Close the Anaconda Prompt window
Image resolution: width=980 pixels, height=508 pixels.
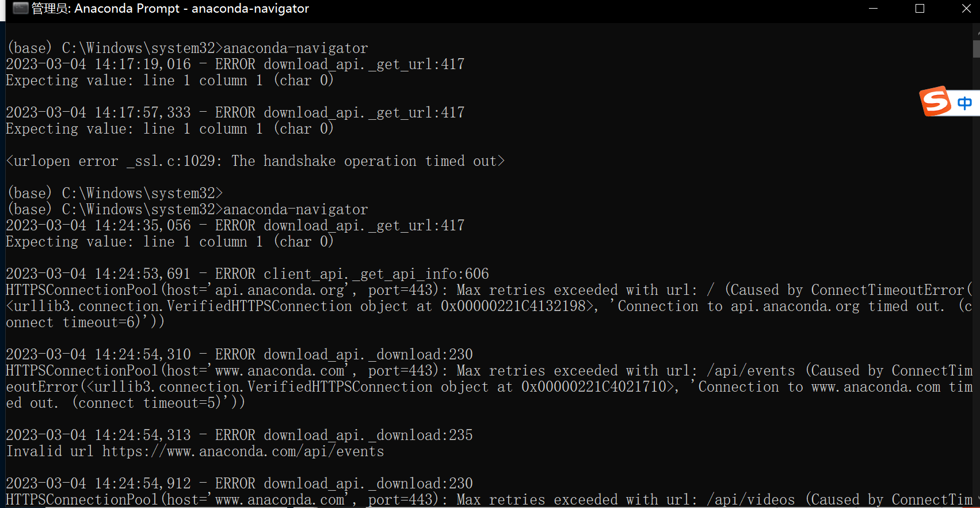(965, 9)
